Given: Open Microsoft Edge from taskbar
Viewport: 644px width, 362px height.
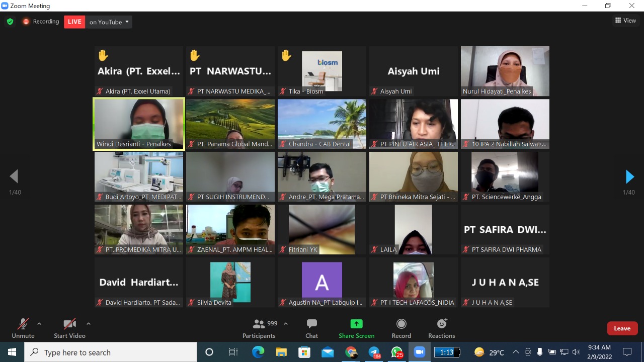Looking at the screenshot, I should point(258,352).
